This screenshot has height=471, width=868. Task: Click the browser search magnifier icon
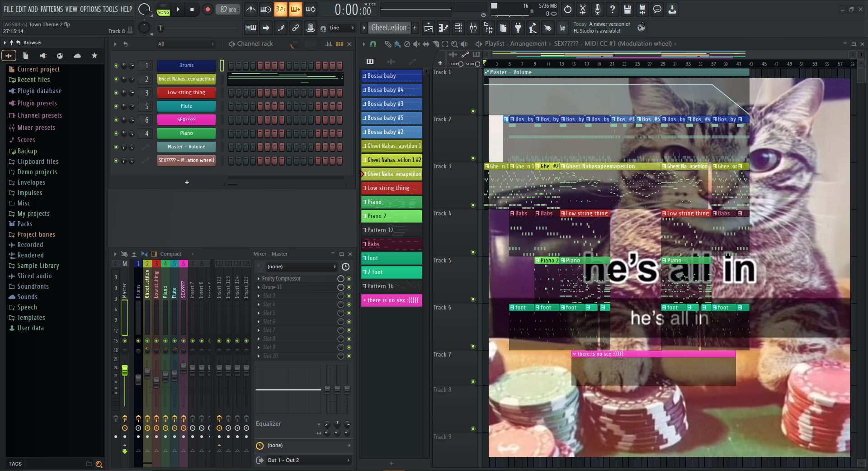[x=99, y=464]
